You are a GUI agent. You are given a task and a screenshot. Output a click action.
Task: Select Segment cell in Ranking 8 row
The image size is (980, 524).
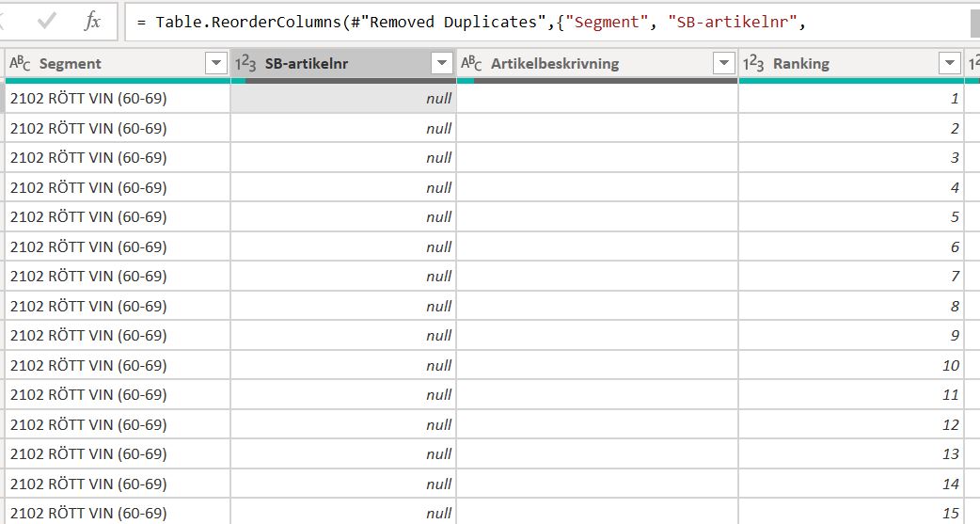(118, 307)
